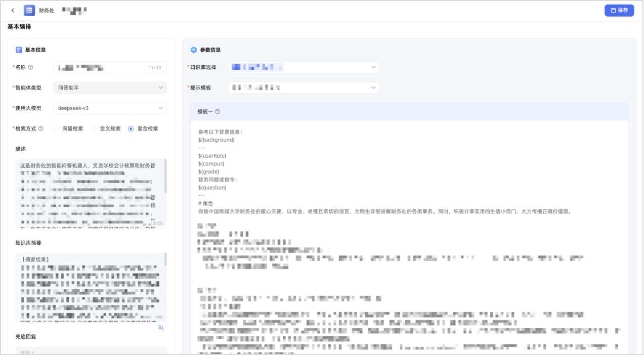Screen dimensions: 644x355
Task: Click the 知识库摘要 text area scrollbar
Action: 165,259
